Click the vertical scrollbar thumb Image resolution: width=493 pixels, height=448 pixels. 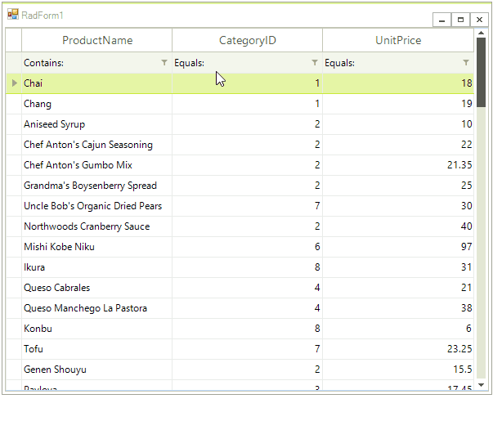[481, 72]
